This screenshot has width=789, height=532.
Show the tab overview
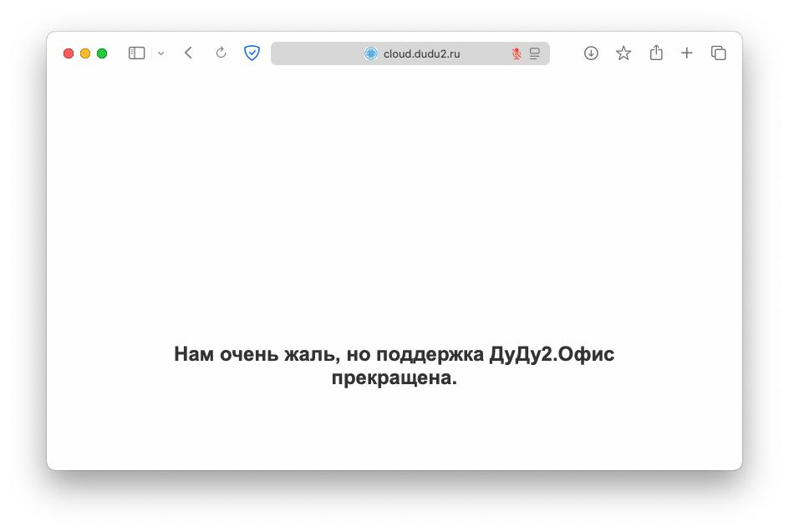coord(718,53)
